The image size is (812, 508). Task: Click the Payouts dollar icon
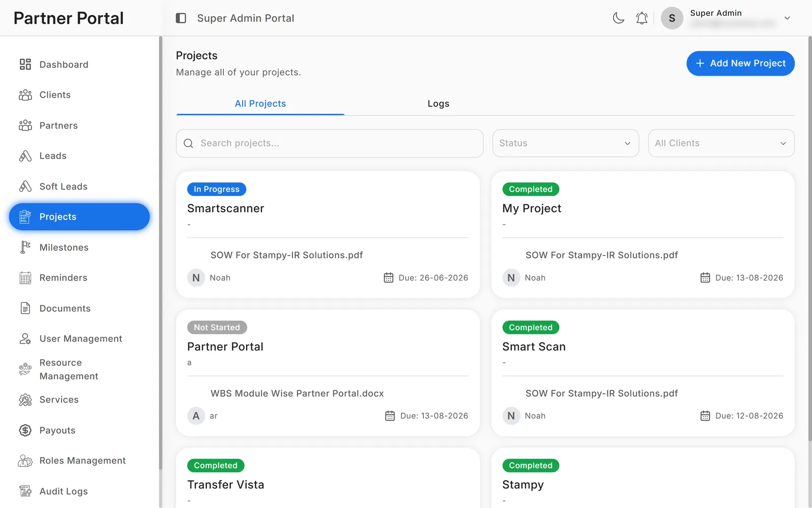(25, 430)
